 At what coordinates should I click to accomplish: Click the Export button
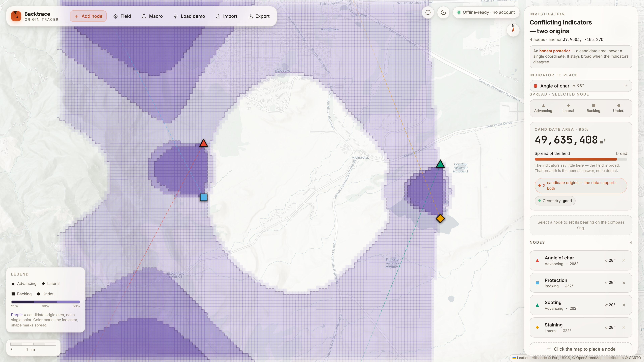click(x=259, y=16)
